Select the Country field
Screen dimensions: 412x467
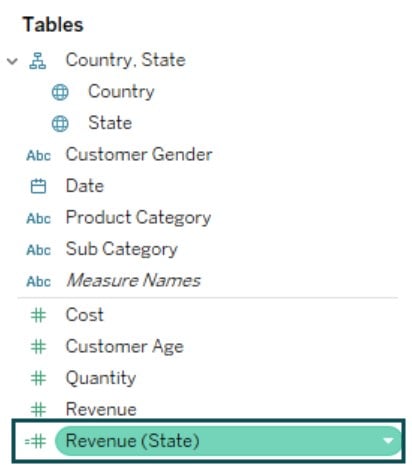coord(121,92)
